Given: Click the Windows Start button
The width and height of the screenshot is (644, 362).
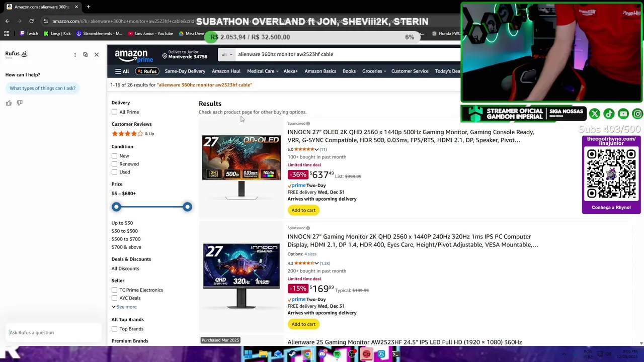Looking at the screenshot, I should (x=248, y=354).
